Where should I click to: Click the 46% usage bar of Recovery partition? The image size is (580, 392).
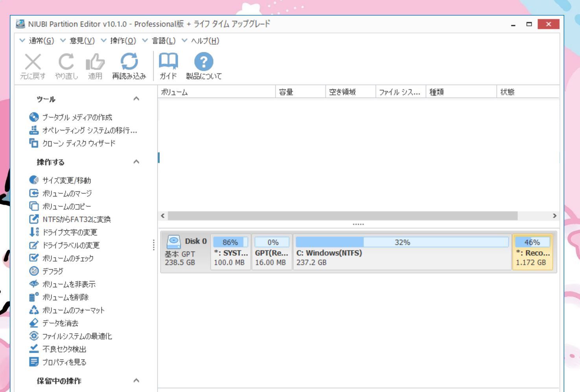tap(532, 242)
